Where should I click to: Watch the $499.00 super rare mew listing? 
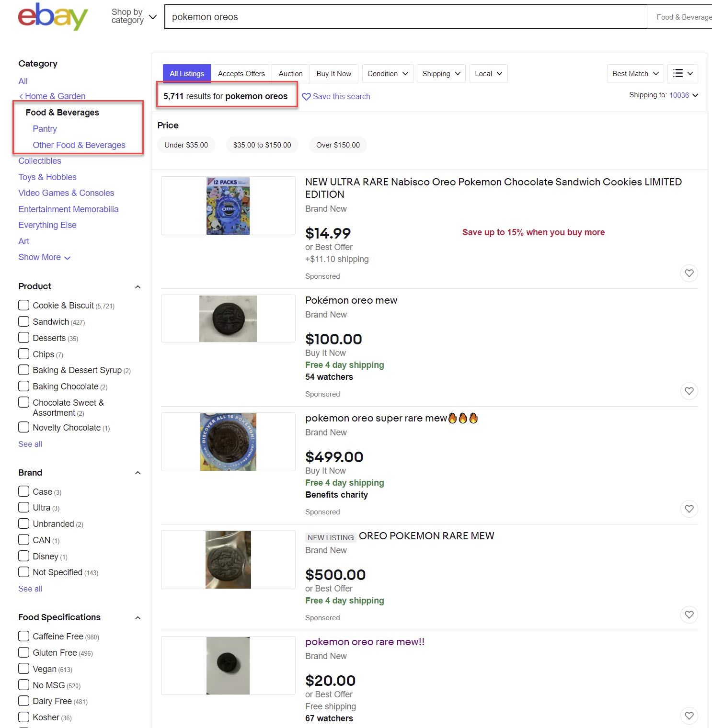pos(689,509)
